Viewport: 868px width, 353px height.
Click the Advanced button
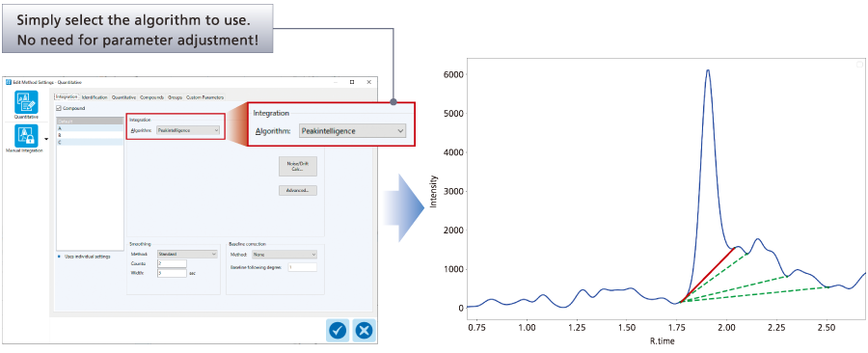point(298,190)
